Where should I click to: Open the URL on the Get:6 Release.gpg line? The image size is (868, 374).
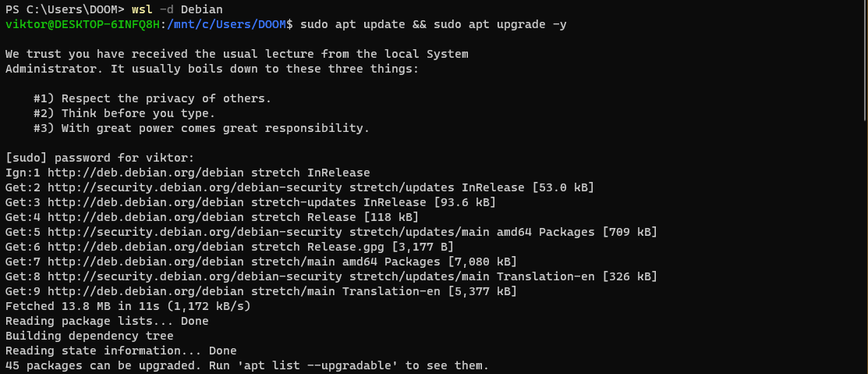[x=146, y=247]
